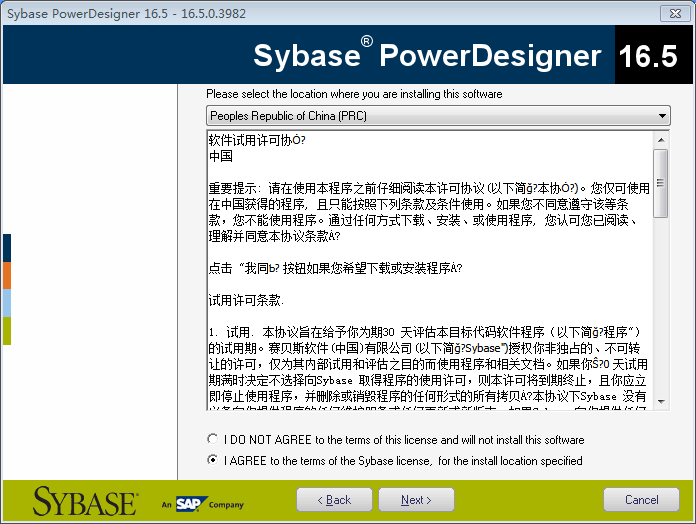Click the license text scroll up arrow

[661, 140]
